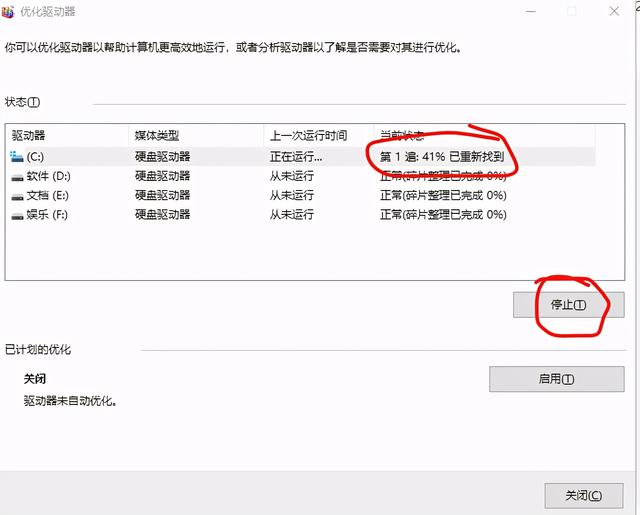Click 正常(碎片整理已完成 0%) in E: row
Screen dimensions: 640x515
443,195
